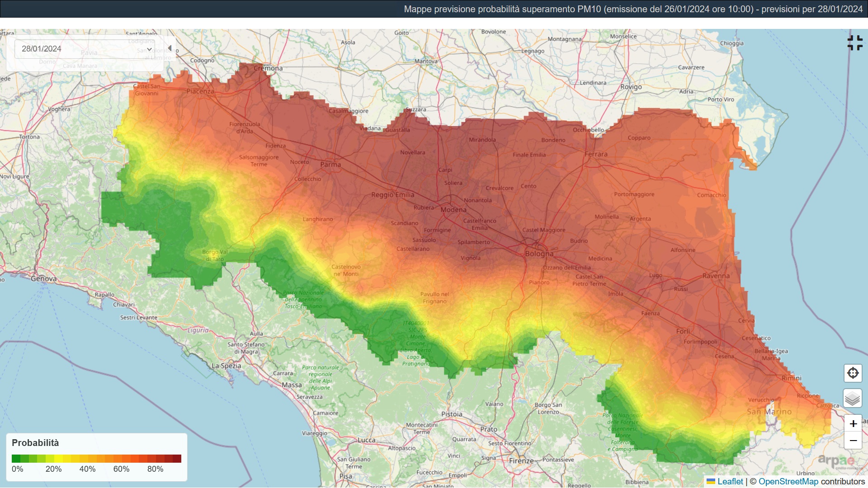Click the locate-me crosshair button

[x=853, y=373]
